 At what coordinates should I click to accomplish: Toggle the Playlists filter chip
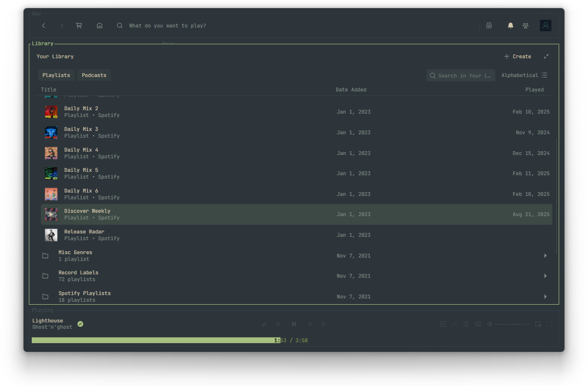[x=56, y=75]
